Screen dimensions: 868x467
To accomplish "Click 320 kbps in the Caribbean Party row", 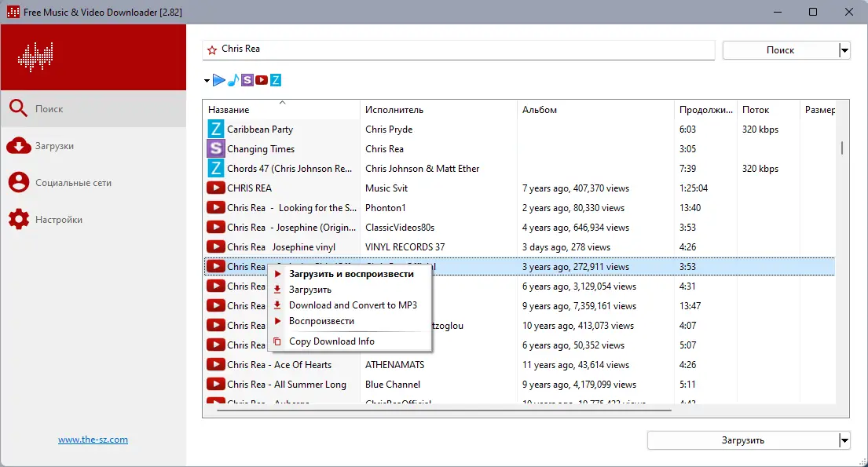I will point(760,129).
